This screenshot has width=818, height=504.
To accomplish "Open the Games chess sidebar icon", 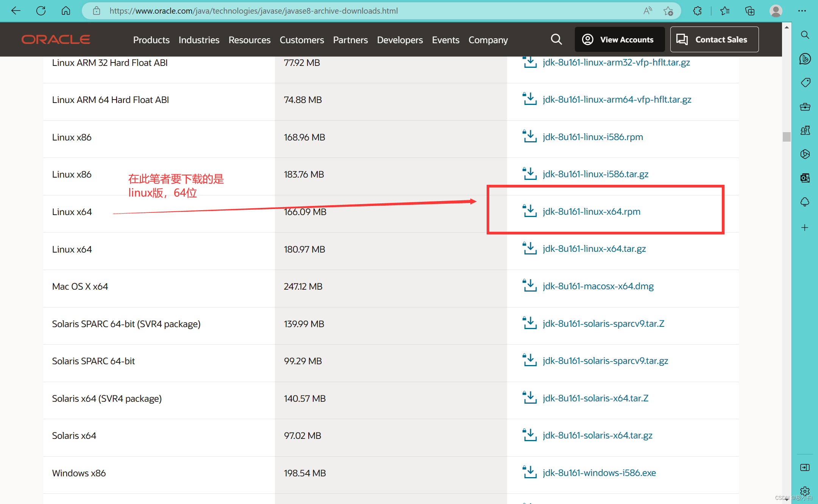I will click(x=805, y=131).
